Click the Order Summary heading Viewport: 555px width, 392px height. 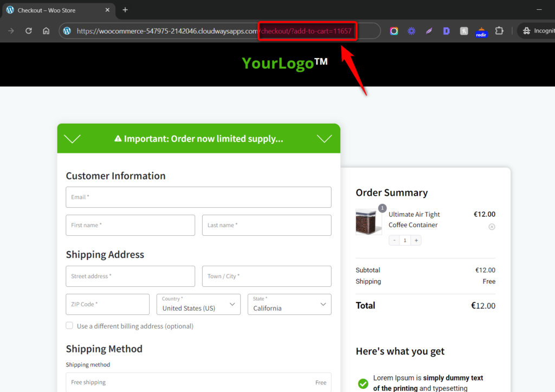[x=391, y=192]
